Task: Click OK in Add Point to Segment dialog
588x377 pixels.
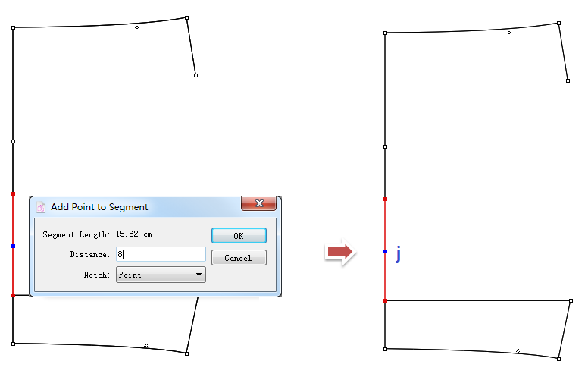Action: pyautogui.click(x=239, y=236)
